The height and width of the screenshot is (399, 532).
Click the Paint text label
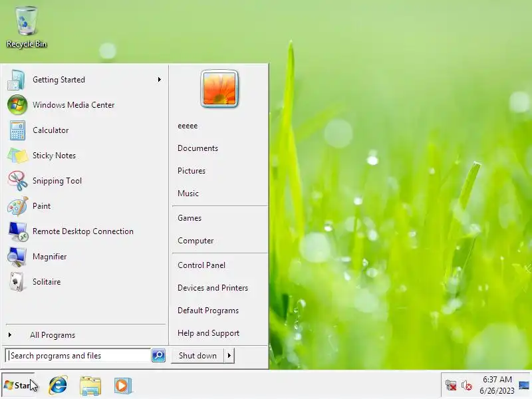tap(41, 206)
